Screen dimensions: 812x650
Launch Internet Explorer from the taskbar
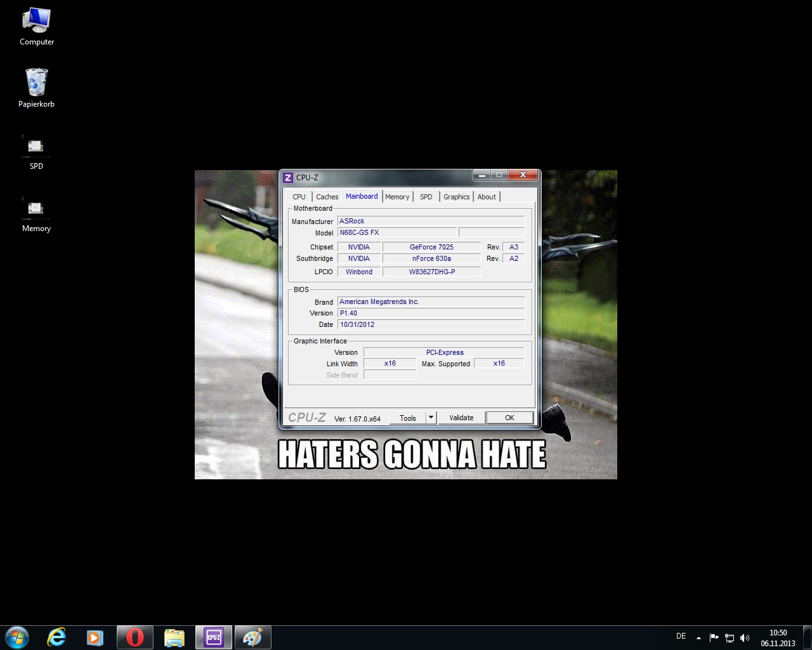pos(56,637)
